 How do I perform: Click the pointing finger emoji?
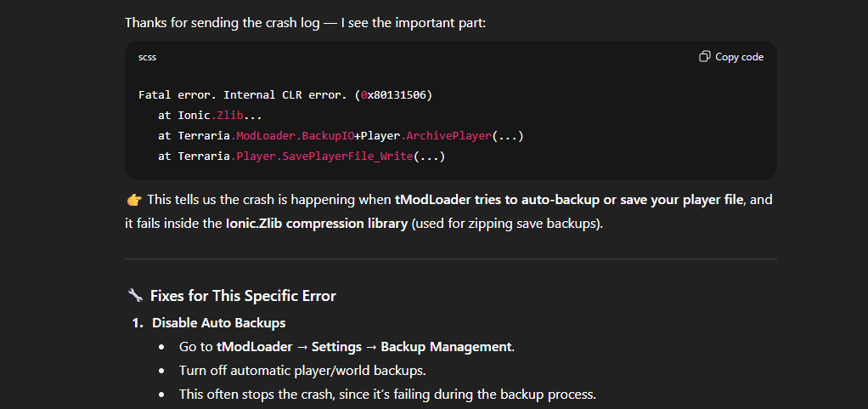point(133,200)
